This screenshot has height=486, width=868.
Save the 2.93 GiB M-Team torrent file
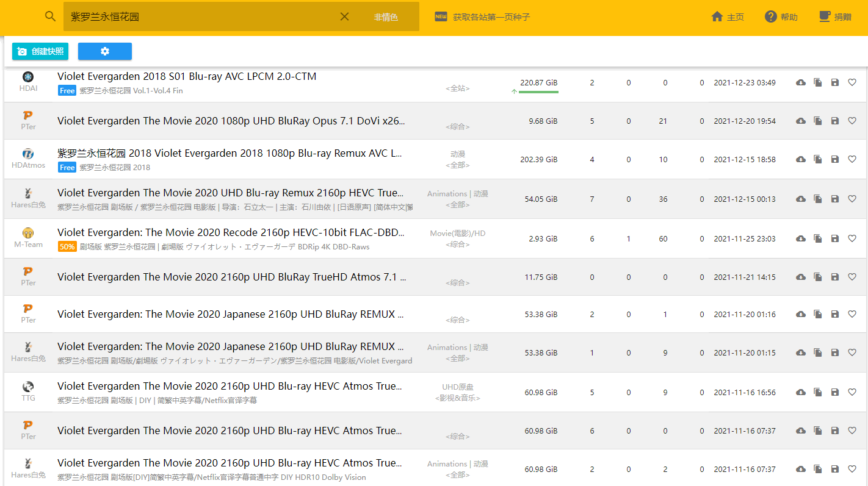tap(835, 238)
